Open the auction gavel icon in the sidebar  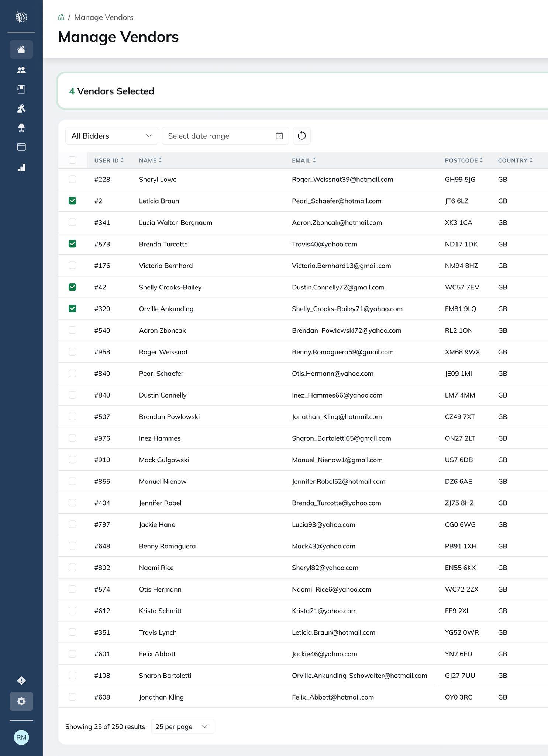[21, 108]
